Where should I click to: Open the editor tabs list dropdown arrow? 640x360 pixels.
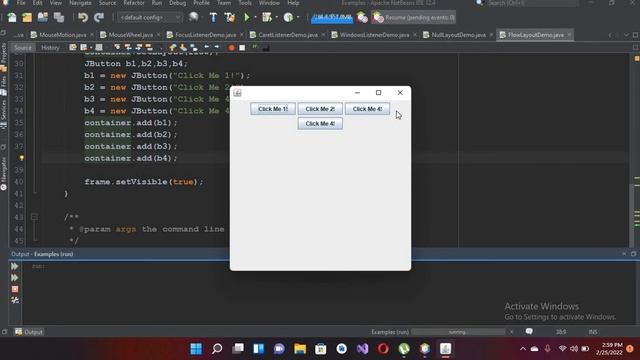[627, 35]
